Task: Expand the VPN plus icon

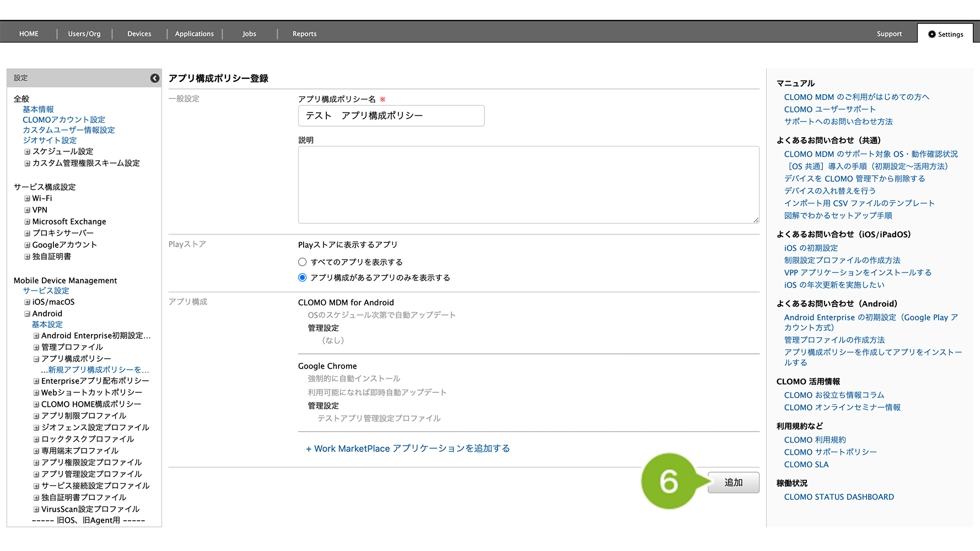Action: [27, 210]
